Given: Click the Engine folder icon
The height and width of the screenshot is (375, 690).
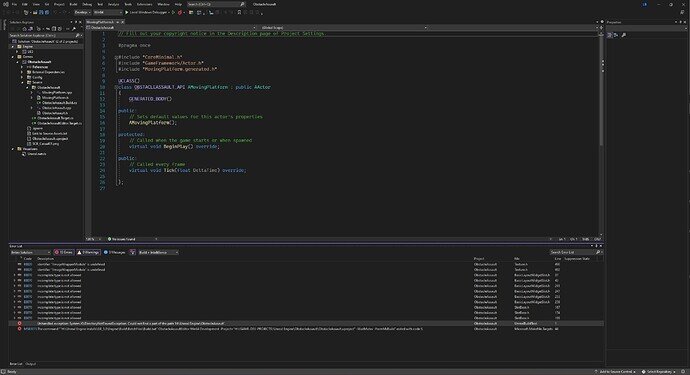Looking at the screenshot, I should point(19,46).
